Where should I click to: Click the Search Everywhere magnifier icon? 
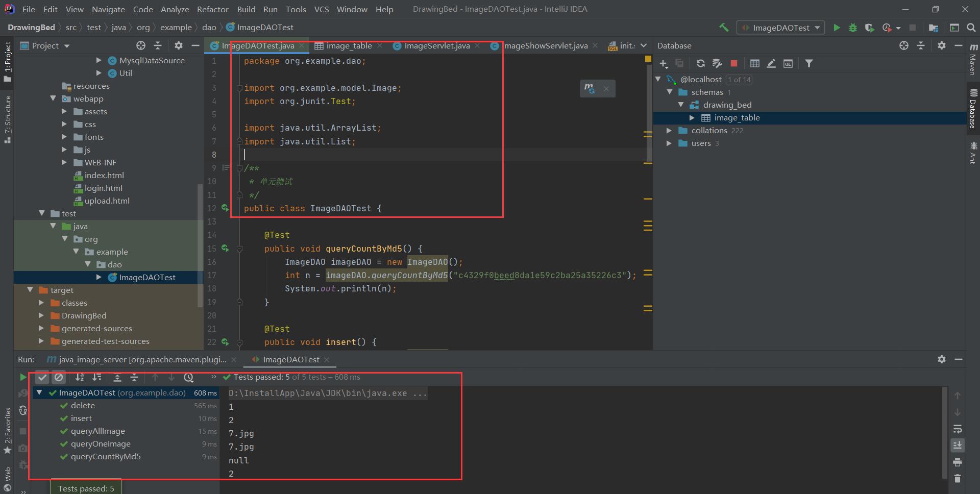[971, 28]
